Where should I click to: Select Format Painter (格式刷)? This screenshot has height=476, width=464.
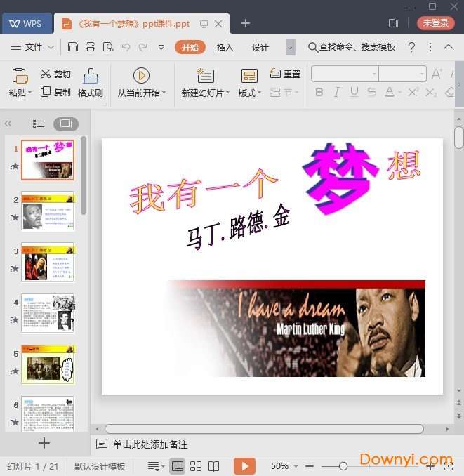pyautogui.click(x=91, y=83)
